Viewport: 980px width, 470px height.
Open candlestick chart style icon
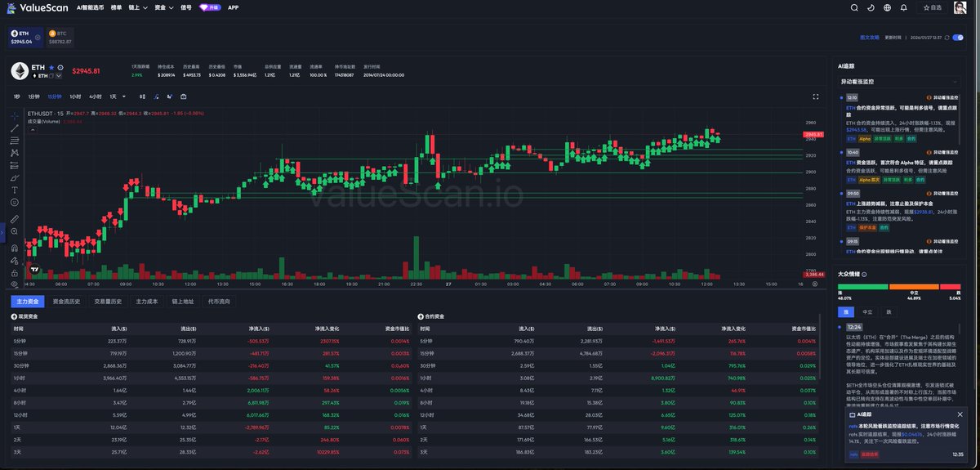(x=143, y=96)
